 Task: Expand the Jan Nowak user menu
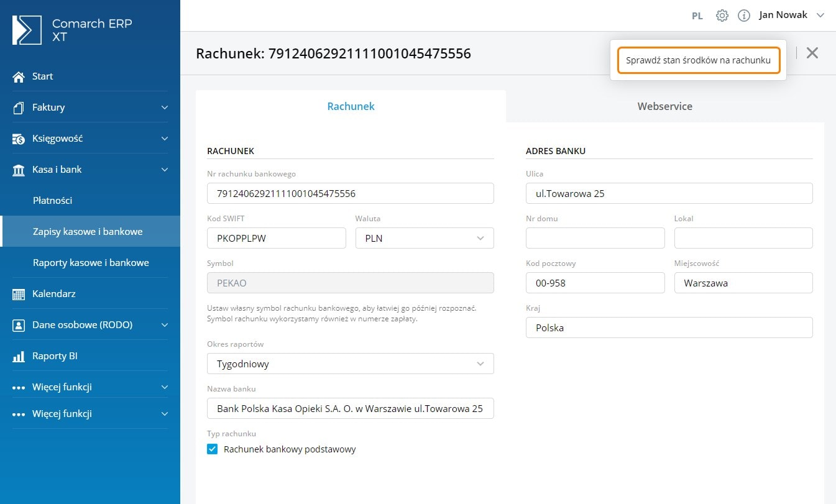click(x=791, y=16)
